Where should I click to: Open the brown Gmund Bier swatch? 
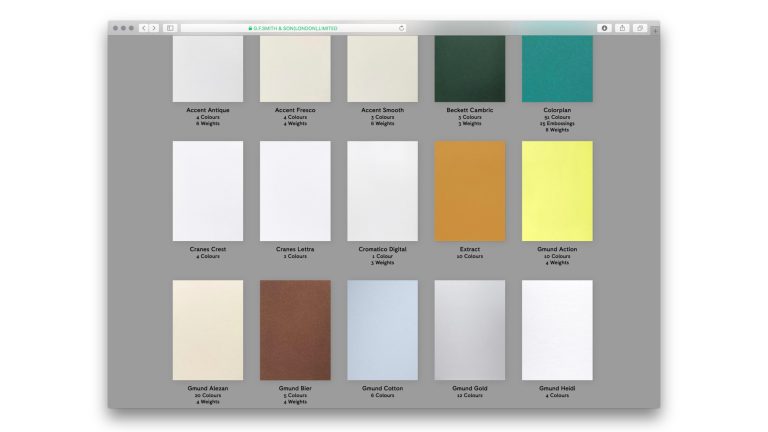tap(295, 330)
